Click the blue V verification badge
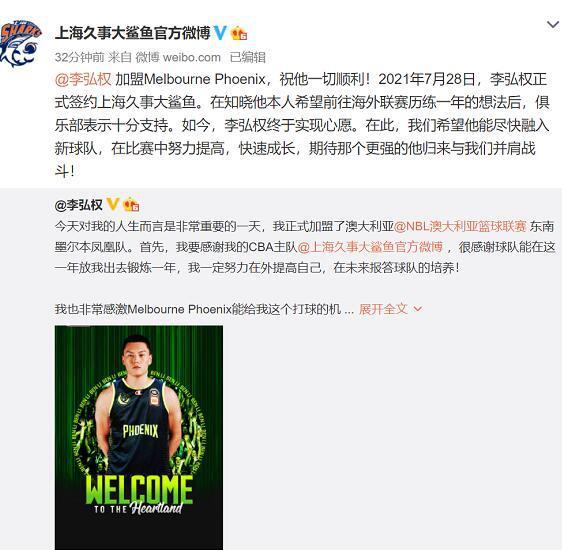Screen dimensions: 562x550 click(x=220, y=33)
